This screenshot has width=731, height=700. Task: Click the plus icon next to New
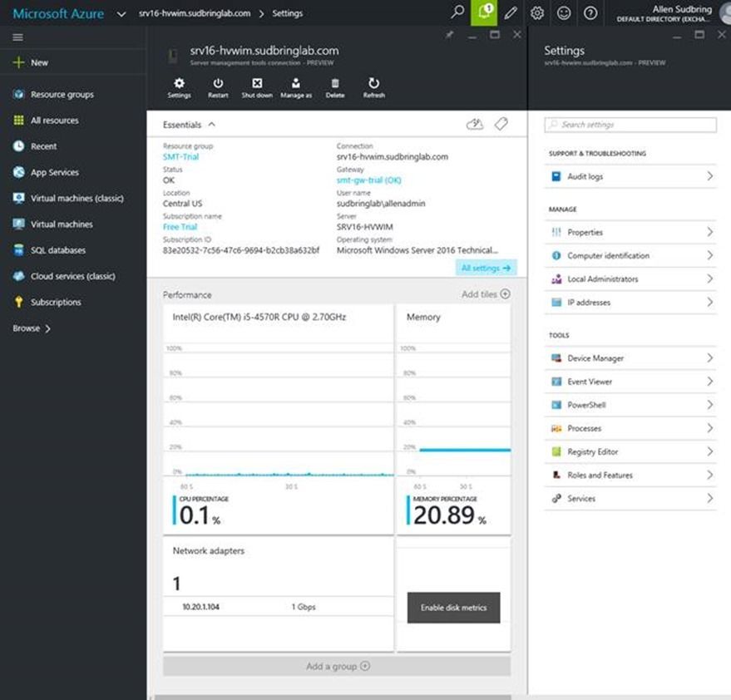pyautogui.click(x=18, y=62)
